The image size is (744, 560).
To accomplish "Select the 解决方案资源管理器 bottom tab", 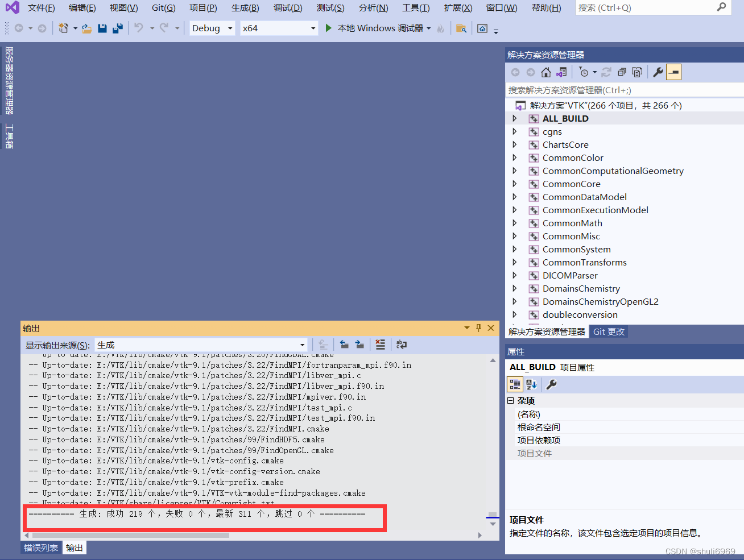I will pos(547,332).
